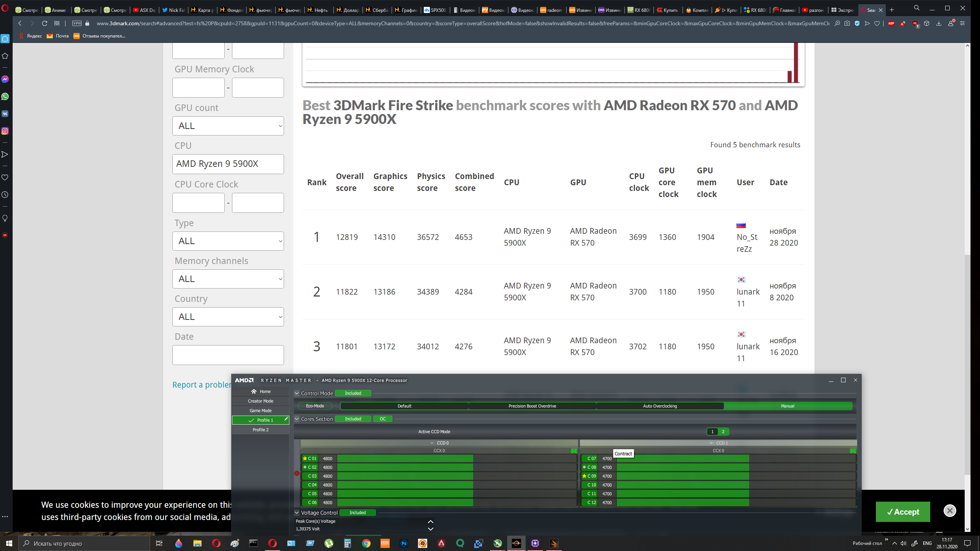Viewport: 980px width, 551px height.
Task: Open the Opera snapshot camera icon
Action: tap(847, 23)
